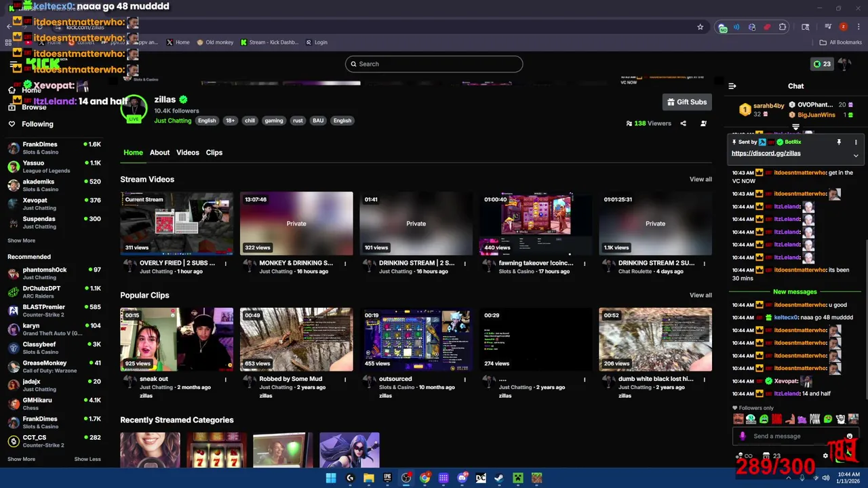Screen dimensions: 868x488
Task: Open File Explorer from the taskbar
Action: pyautogui.click(x=368, y=478)
